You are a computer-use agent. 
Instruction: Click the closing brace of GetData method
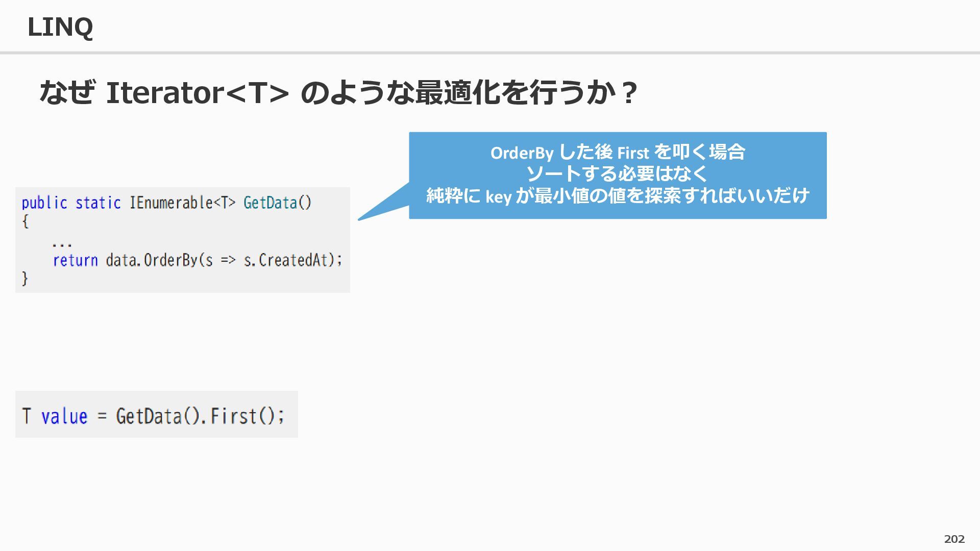25,279
